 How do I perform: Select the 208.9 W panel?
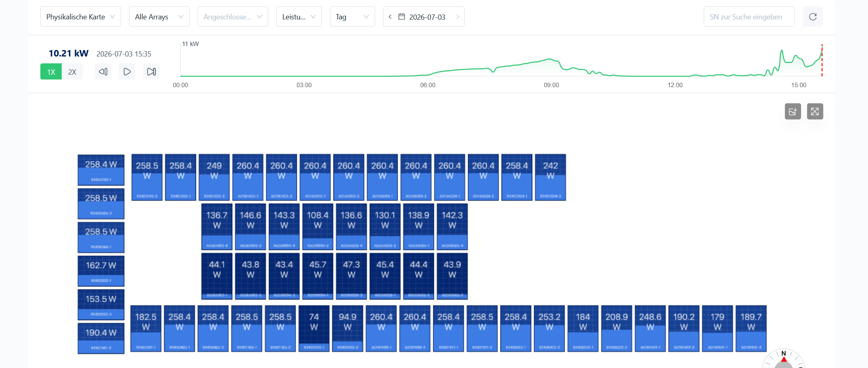tap(617, 328)
